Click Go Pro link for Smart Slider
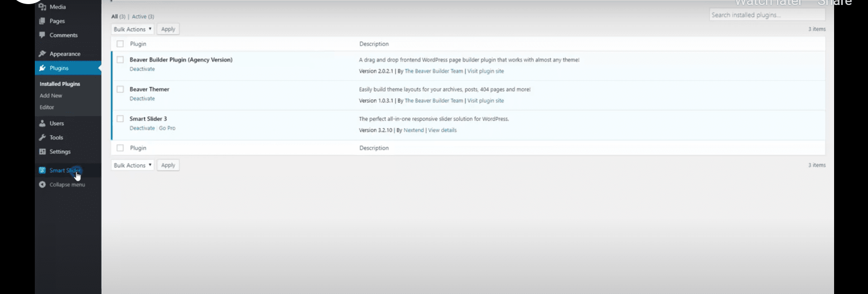 point(167,128)
